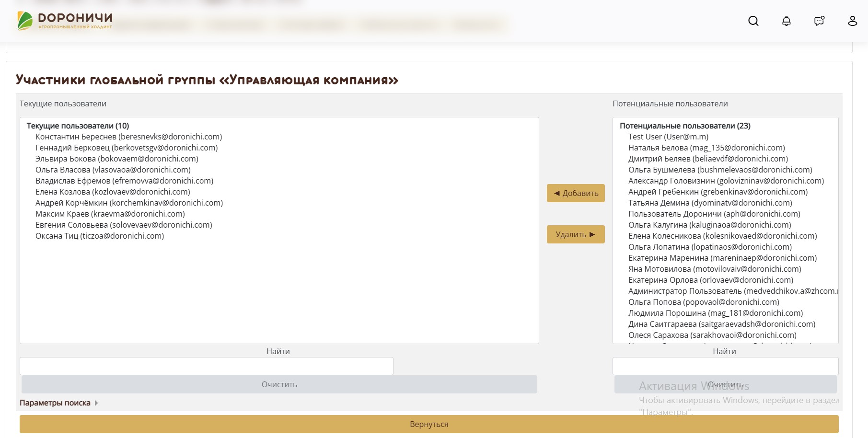Click Очистить under current users search
The height and width of the screenshot is (438, 868).
(279, 384)
